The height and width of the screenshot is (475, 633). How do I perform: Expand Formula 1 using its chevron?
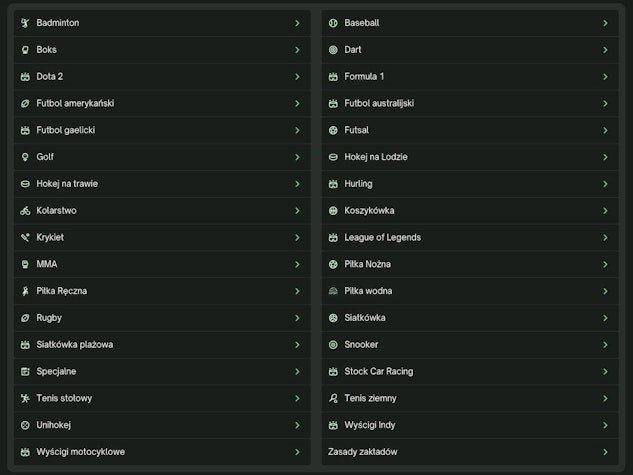click(605, 76)
